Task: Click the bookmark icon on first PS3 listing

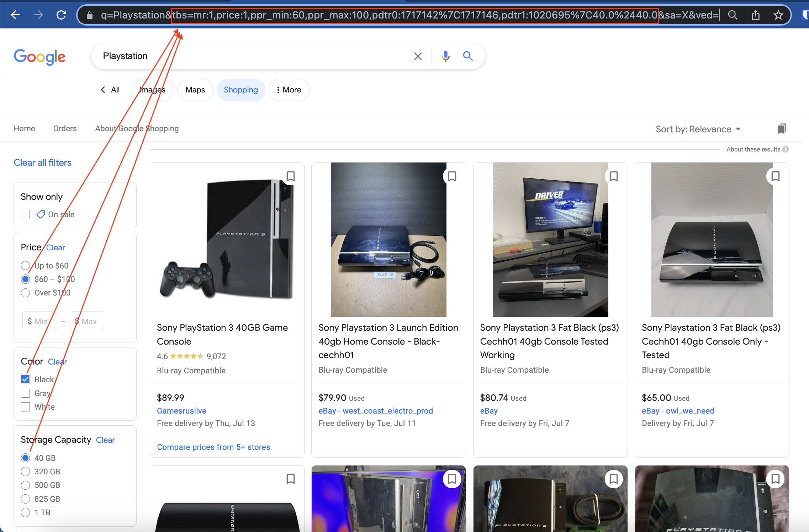Action: click(x=290, y=176)
